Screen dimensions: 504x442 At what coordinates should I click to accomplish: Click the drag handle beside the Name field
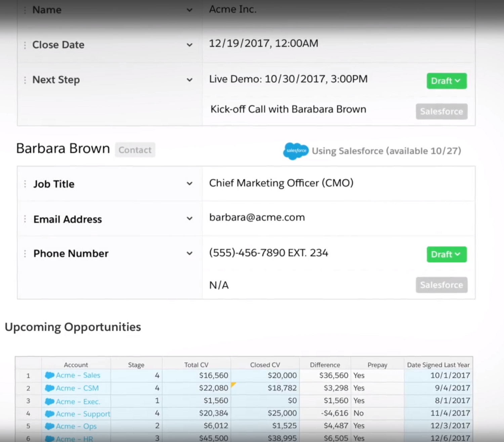click(25, 10)
